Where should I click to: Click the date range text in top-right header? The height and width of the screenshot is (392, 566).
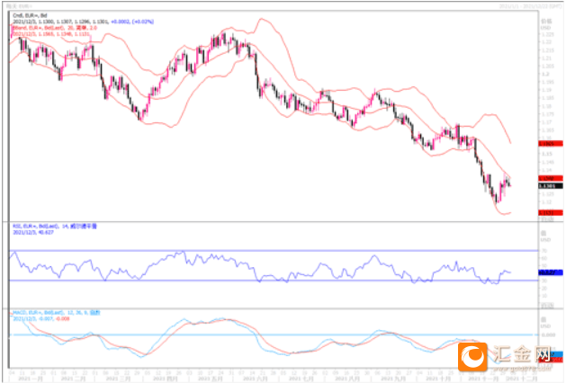coord(530,6)
